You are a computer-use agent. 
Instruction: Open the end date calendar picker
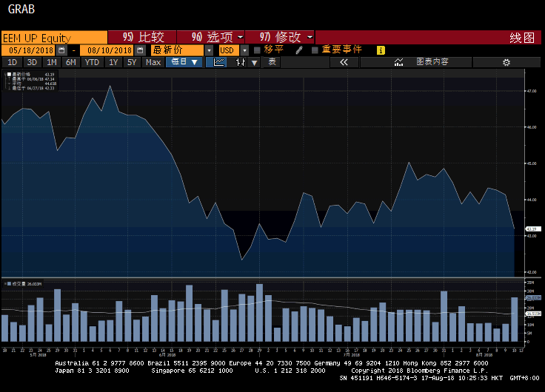[140, 50]
